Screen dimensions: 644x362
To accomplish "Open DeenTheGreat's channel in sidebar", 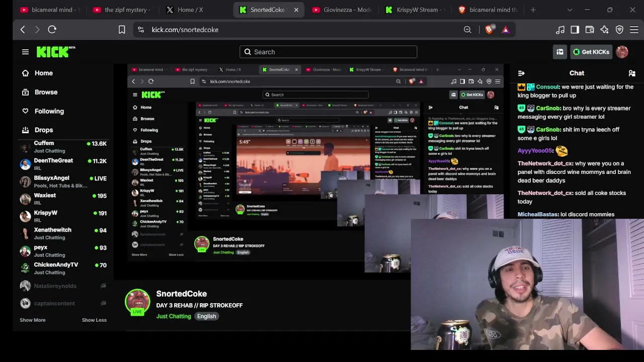I will 63,164.
